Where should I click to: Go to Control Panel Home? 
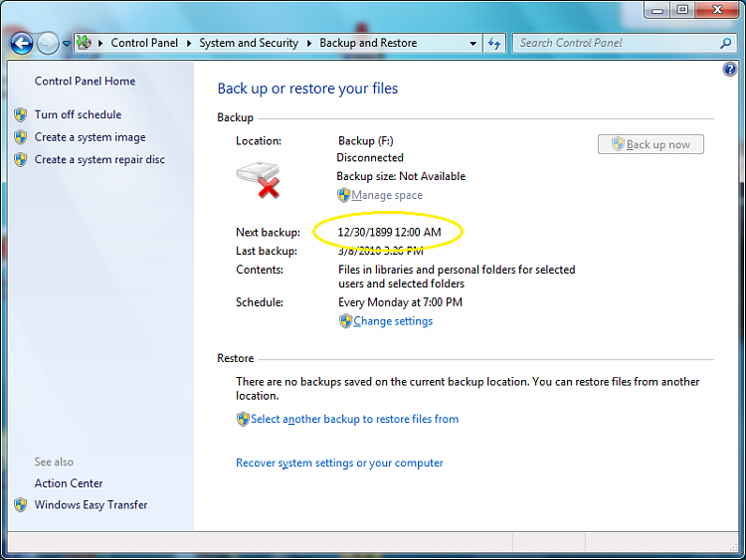[x=85, y=82]
